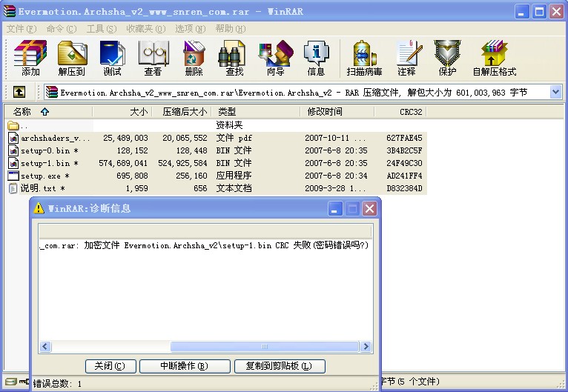Screen dimensions: 568x392
Task: Select the setup-0.bin * file name
Action: click(x=50, y=150)
